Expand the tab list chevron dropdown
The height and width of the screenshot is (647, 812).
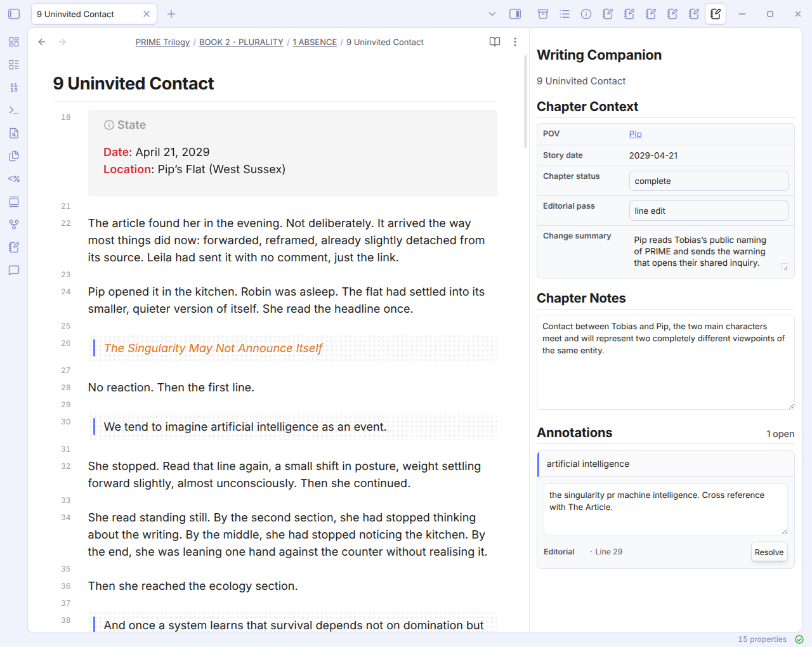coord(492,14)
